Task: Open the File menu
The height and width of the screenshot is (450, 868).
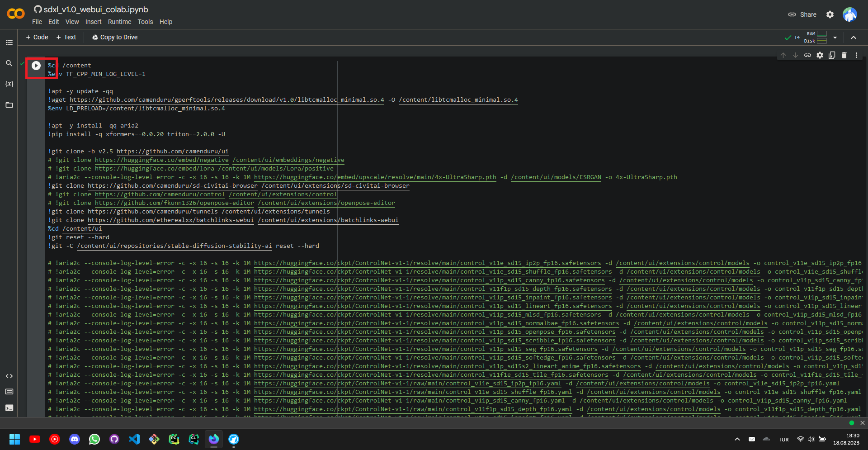Action: (x=37, y=22)
